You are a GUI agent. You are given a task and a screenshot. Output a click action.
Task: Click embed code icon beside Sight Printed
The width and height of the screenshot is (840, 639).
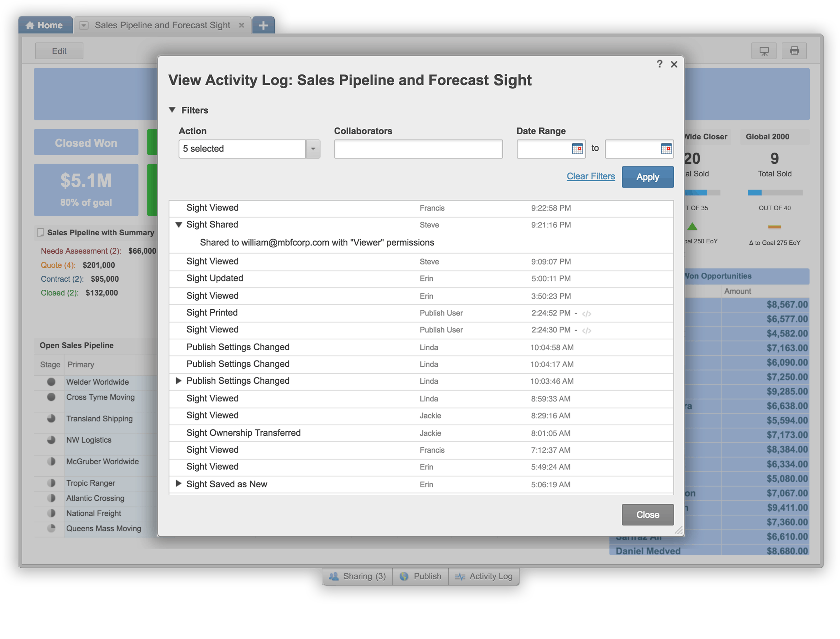coord(587,314)
